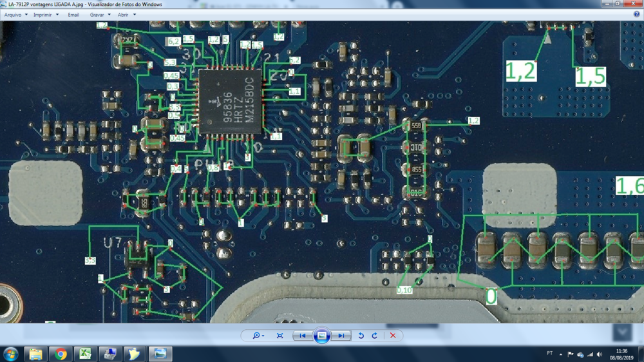The image size is (644, 362).
Task: Open the zoom magnifier control
Action: click(257, 336)
